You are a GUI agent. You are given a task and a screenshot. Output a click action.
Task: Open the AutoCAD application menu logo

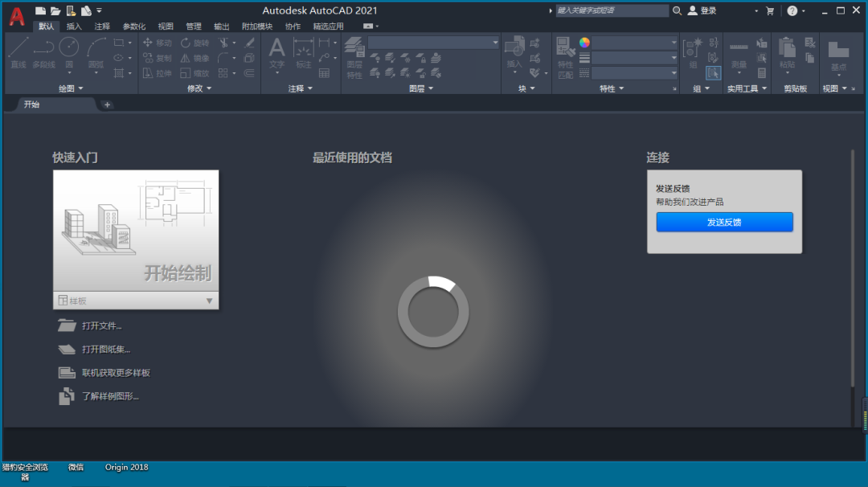(17, 17)
